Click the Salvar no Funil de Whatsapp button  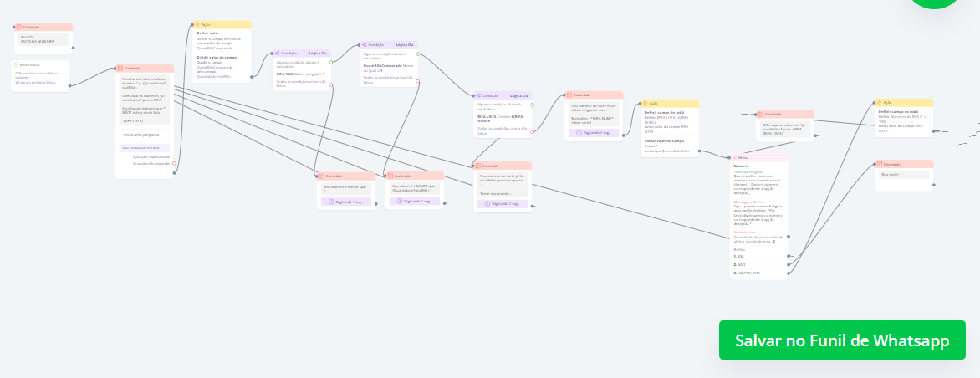pos(841,340)
